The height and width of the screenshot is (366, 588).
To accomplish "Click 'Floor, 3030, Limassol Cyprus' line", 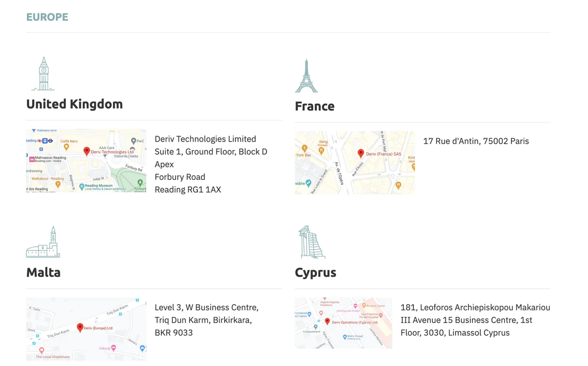I will click(x=455, y=333).
